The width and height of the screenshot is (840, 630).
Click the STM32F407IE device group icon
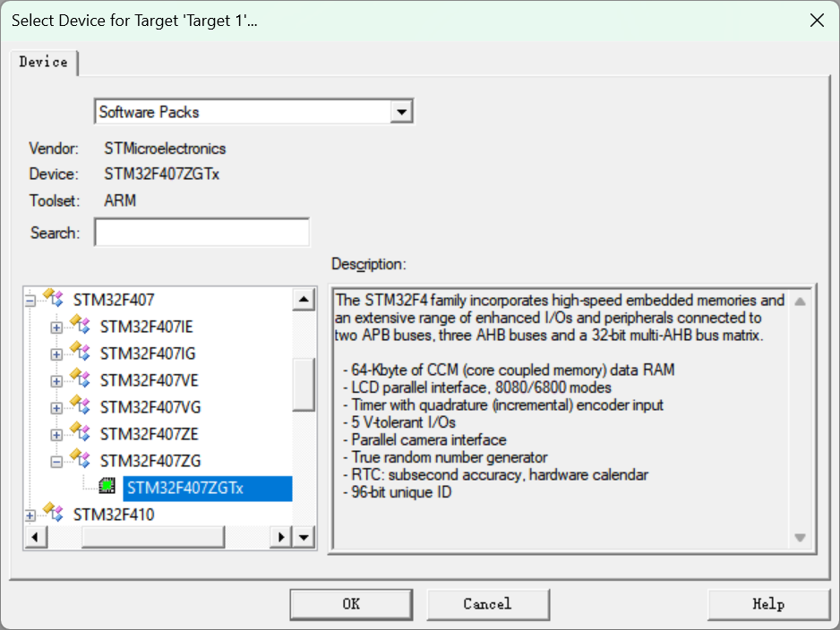tap(81, 324)
